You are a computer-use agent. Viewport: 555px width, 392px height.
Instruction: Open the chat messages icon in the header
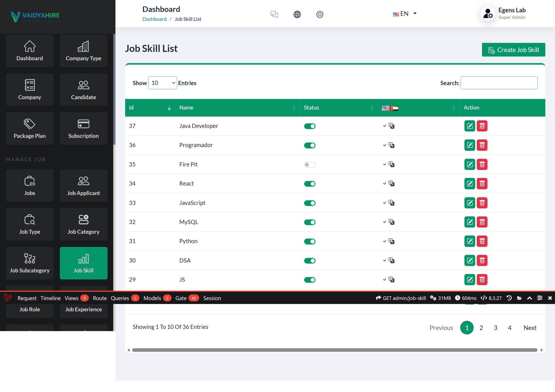[x=274, y=14]
